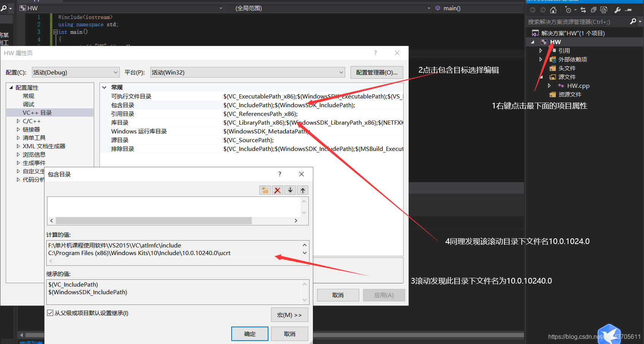Click HW project icon in Solution Explorer
Screen dimensions: 644x344
(x=544, y=42)
